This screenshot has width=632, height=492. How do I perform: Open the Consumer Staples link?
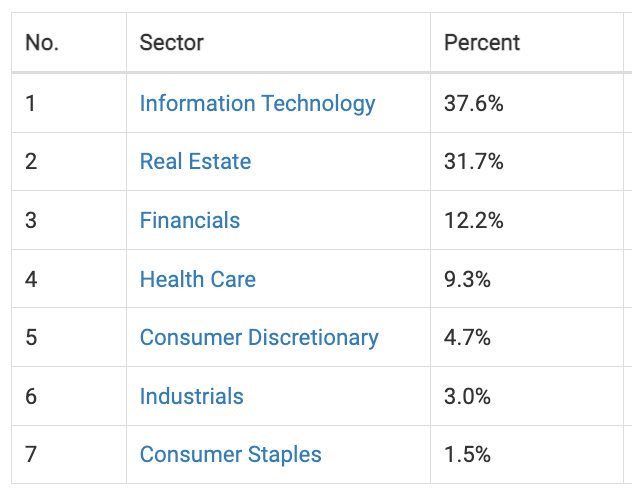230,455
